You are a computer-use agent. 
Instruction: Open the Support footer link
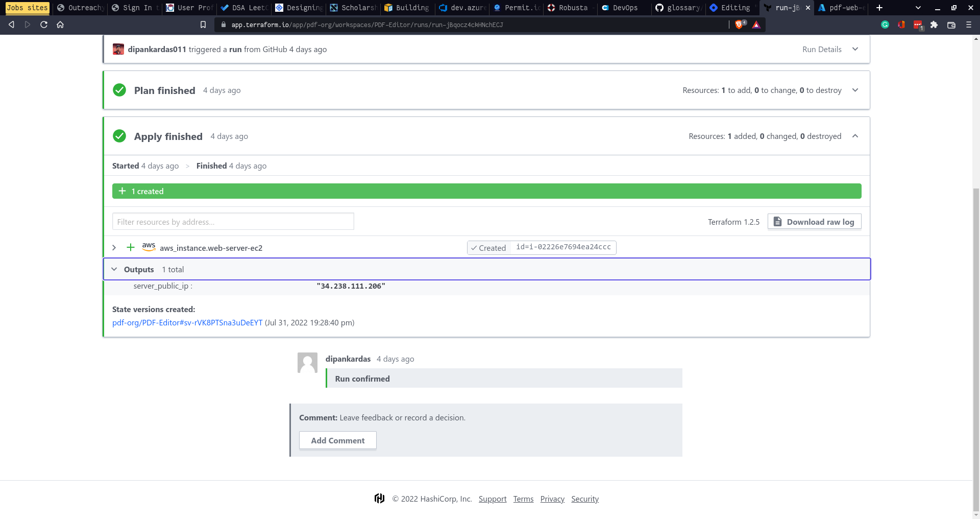pyautogui.click(x=493, y=499)
